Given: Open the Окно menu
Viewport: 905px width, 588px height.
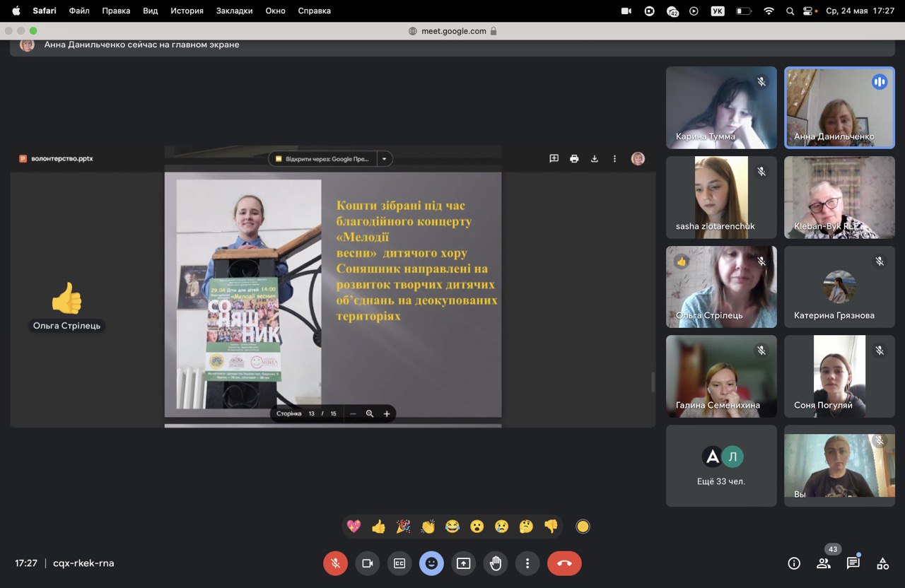Looking at the screenshot, I should tap(276, 11).
